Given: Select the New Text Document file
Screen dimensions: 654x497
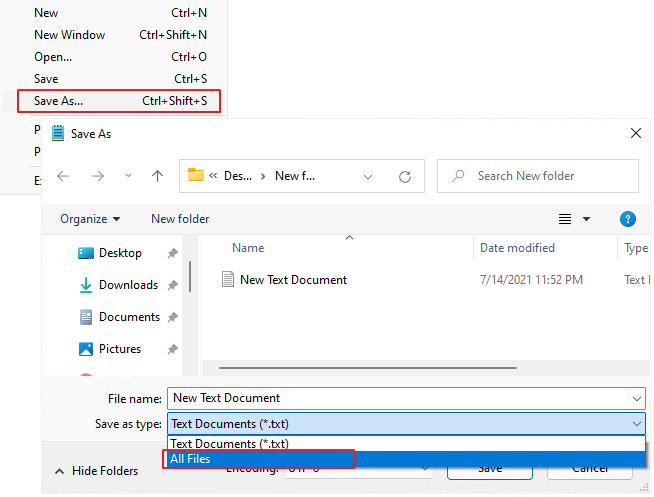Looking at the screenshot, I should point(293,280).
